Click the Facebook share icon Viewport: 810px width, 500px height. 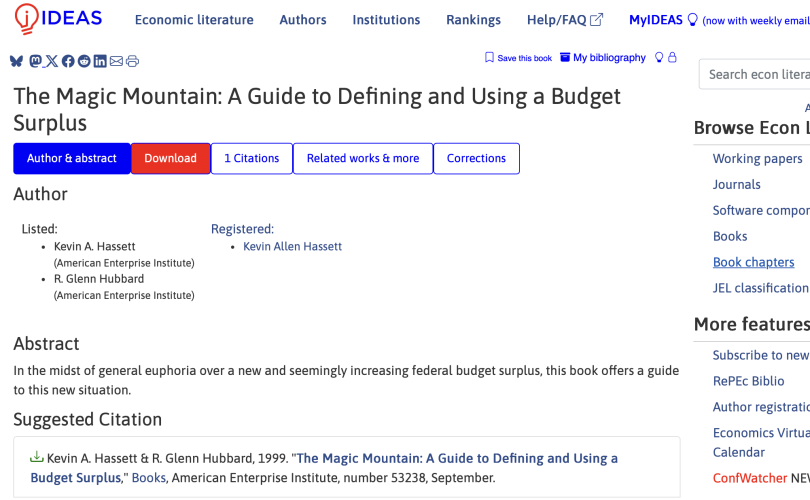(x=68, y=61)
